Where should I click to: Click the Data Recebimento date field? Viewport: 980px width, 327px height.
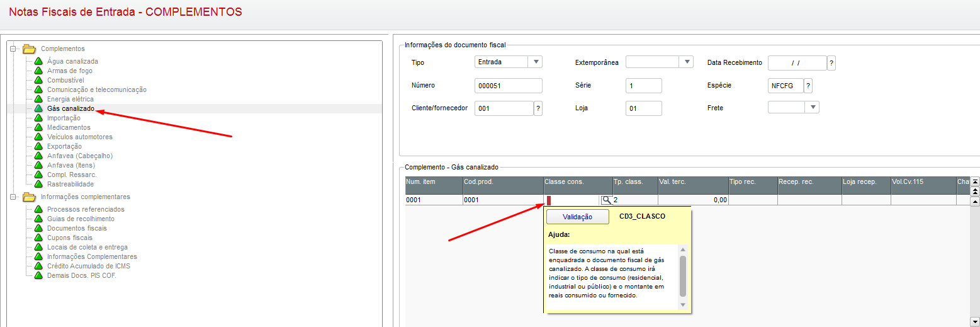797,63
